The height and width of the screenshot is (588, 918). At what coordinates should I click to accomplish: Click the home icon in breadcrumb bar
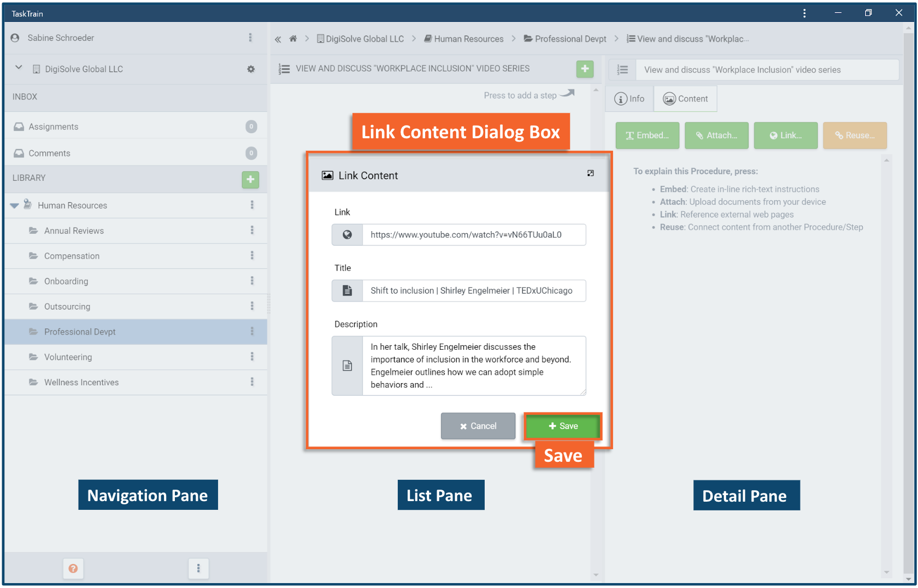pyautogui.click(x=293, y=39)
